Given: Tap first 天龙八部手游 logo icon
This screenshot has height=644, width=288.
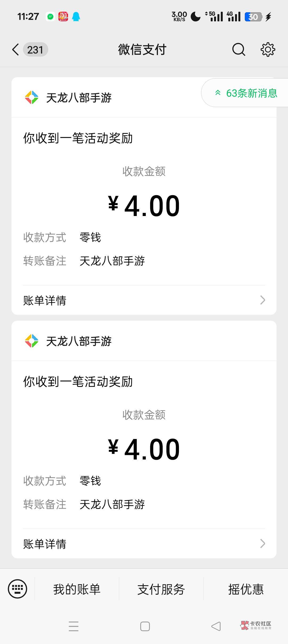Looking at the screenshot, I should pos(32,97).
